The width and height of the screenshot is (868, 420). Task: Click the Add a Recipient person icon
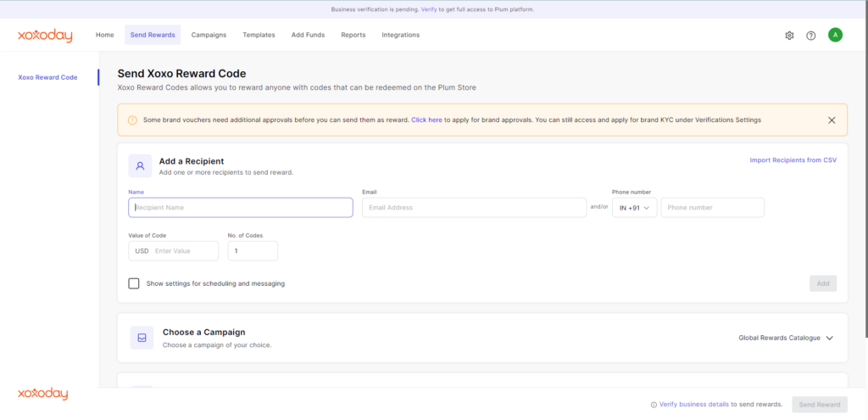tap(140, 165)
